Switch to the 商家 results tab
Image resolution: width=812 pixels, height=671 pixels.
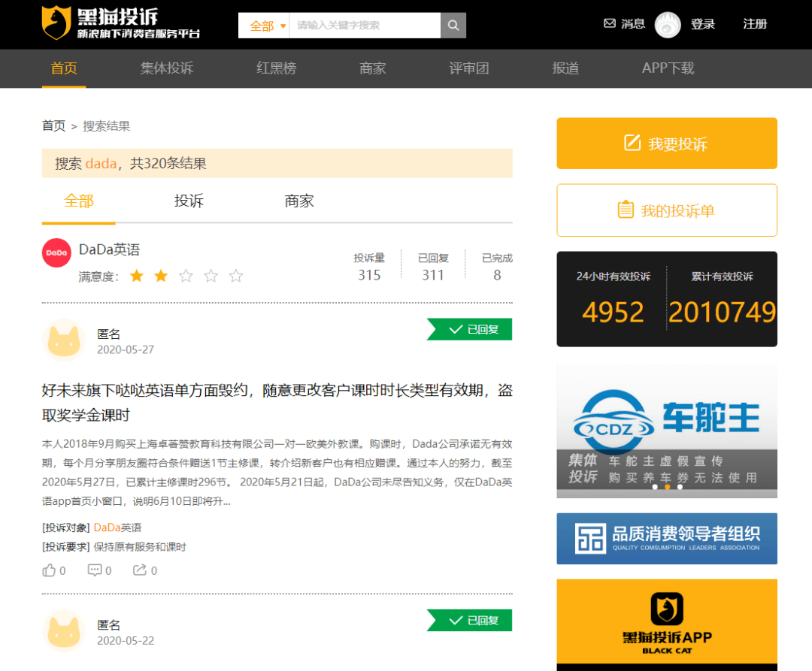click(x=299, y=201)
